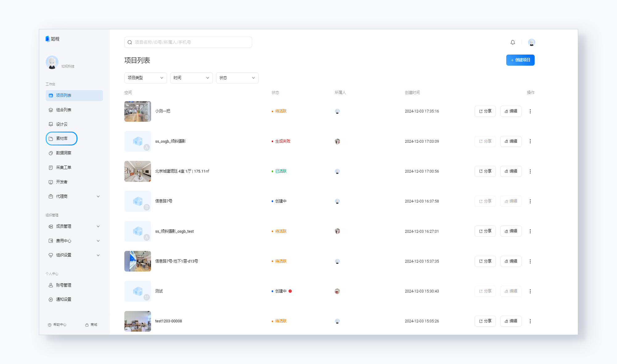Open more options for test1203-00008
The image size is (617, 364).
[x=530, y=321]
